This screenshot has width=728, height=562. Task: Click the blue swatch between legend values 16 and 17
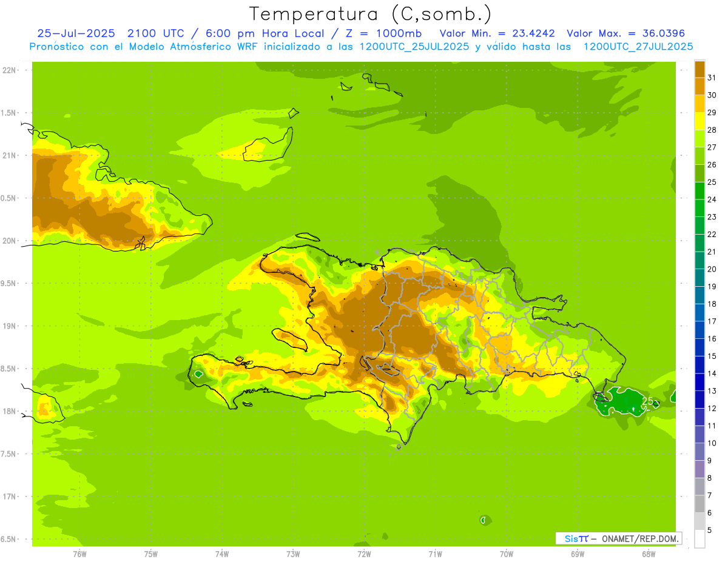click(699, 330)
